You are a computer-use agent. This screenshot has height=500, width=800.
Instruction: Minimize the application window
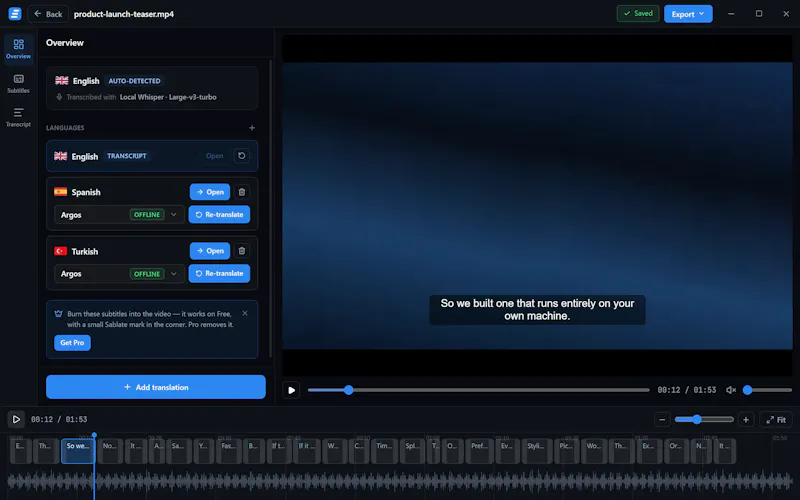coord(731,14)
